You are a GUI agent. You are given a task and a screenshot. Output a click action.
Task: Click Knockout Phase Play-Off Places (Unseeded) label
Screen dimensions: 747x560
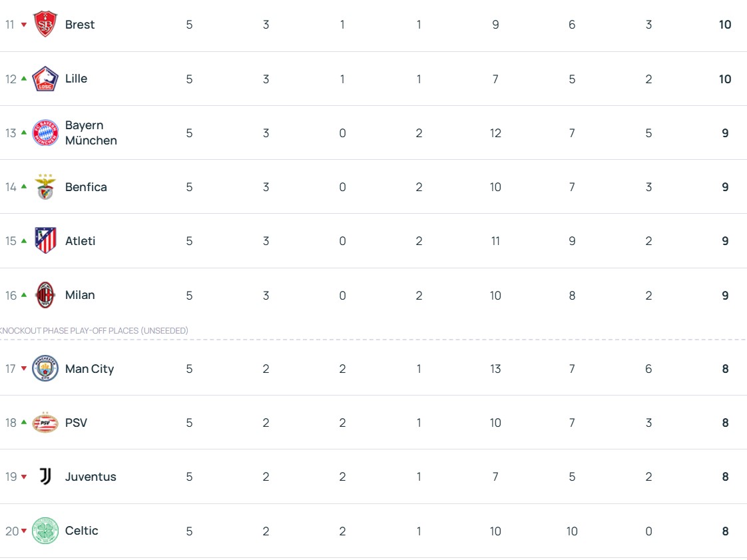94,331
